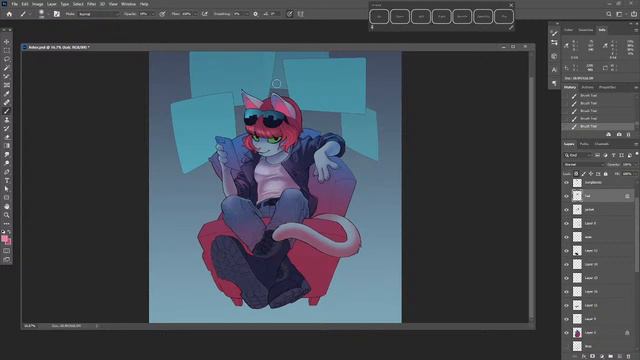
Task: Select the Hand tool
Action: click(x=7, y=207)
